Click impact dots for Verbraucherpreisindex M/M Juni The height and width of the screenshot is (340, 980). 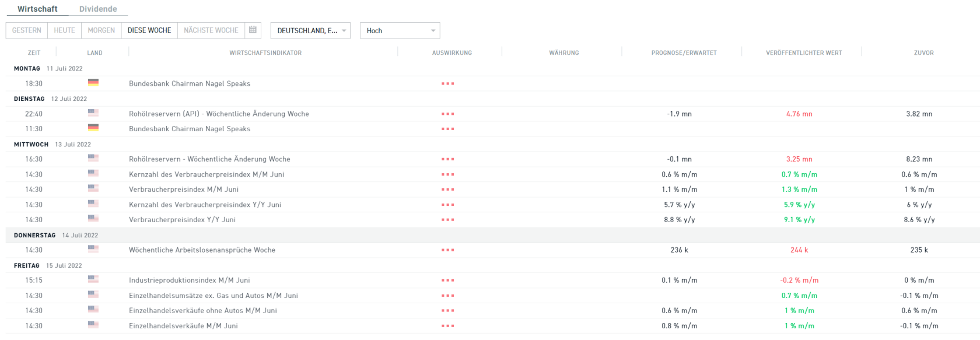(447, 190)
